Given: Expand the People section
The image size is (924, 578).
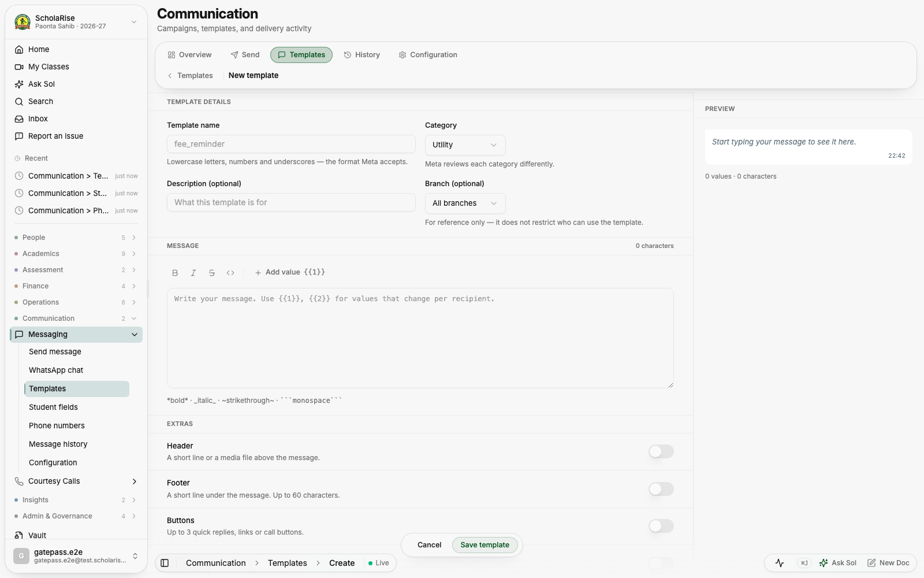Looking at the screenshot, I should [76, 238].
